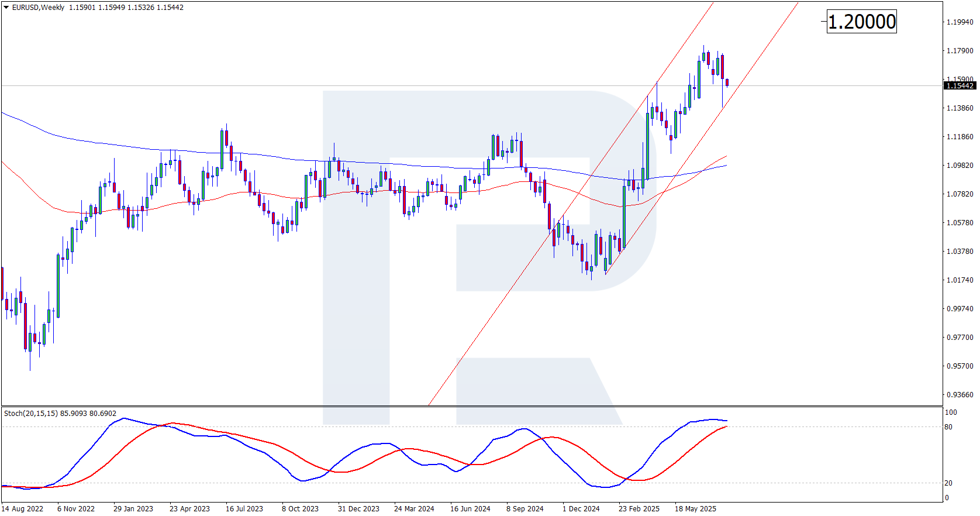This screenshot has width=980, height=516.
Task: Click the 1 Dec 2024 date label
Action: coord(581,509)
